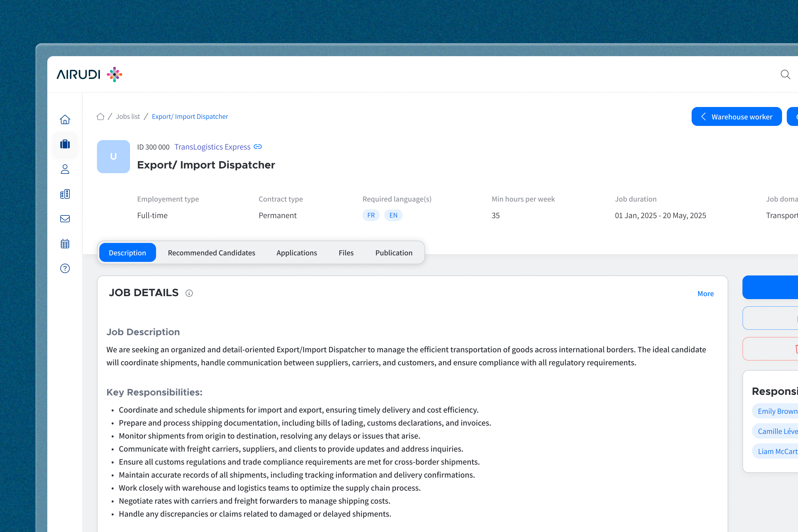
Task: Click the Permanent contract type value
Action: tap(278, 215)
